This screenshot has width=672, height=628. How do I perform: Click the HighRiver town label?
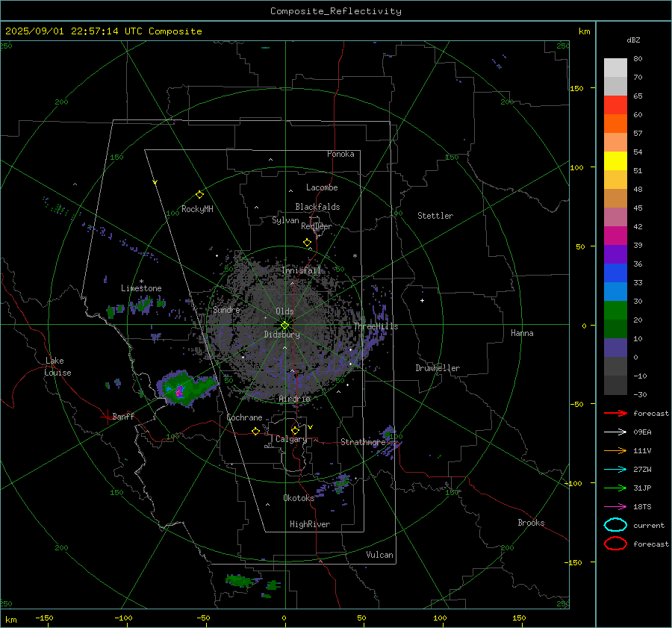(310, 524)
